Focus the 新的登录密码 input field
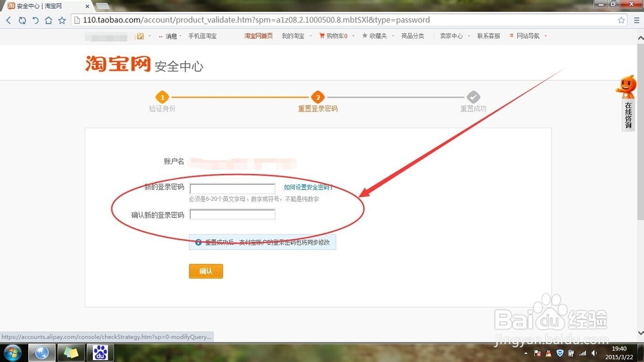Image resolution: width=644 pixels, height=362 pixels. point(232,189)
